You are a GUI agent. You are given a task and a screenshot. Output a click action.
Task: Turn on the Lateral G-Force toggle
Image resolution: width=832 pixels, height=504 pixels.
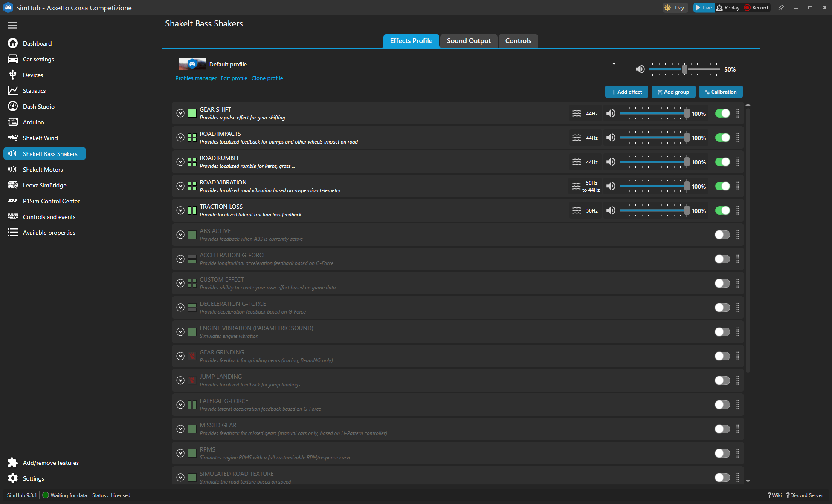point(722,405)
